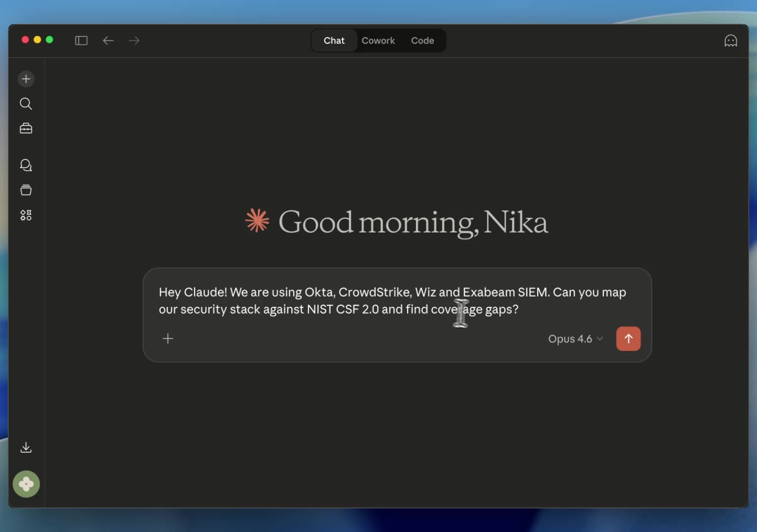Start a new chat with plus icon
The height and width of the screenshot is (532, 757).
[26, 79]
